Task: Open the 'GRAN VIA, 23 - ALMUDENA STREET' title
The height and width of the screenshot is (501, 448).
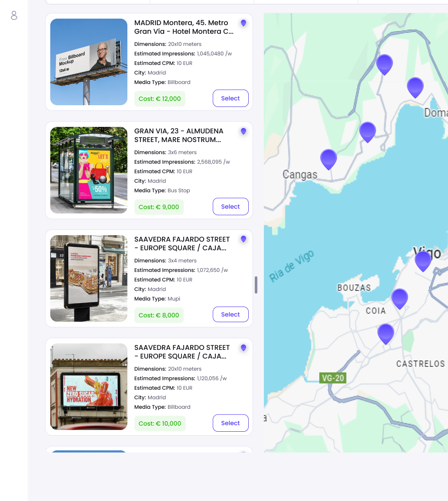Action: (179, 136)
